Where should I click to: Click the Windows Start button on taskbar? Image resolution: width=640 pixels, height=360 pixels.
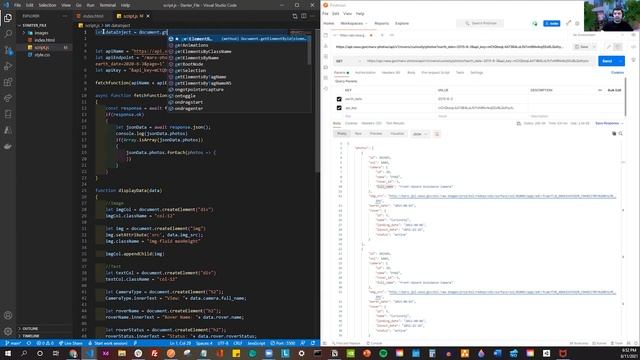[8, 353]
